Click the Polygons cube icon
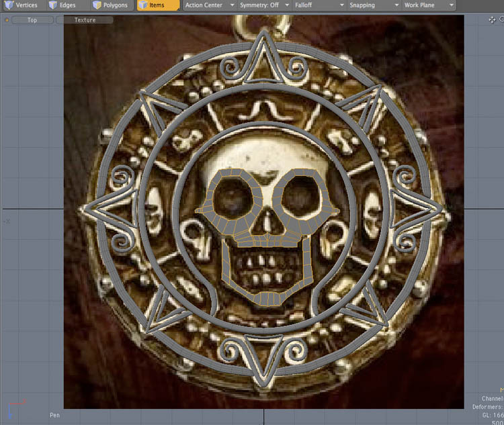The width and height of the screenshot is (504, 425). [97, 5]
